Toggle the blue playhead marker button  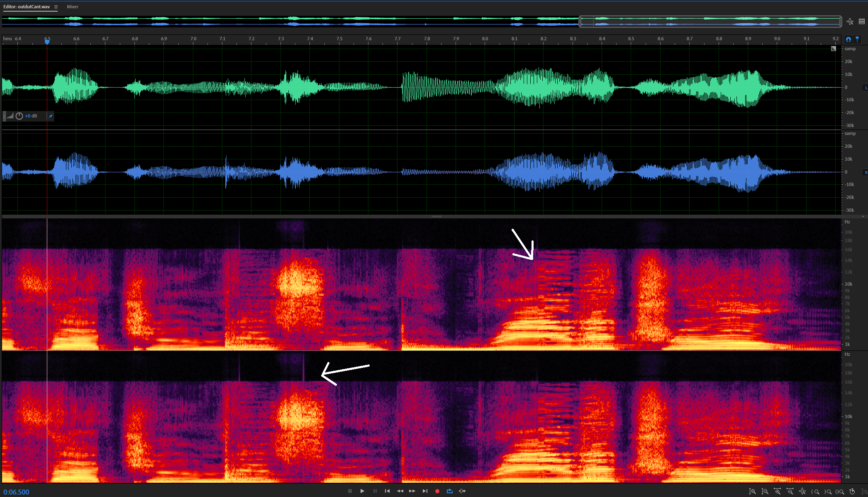point(857,39)
